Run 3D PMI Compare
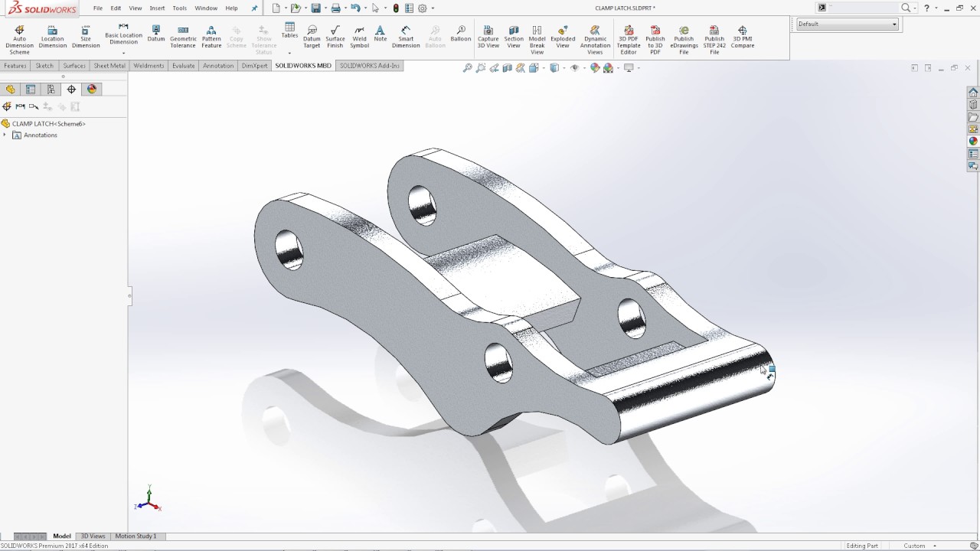This screenshot has height=551, width=980. pyautogui.click(x=743, y=37)
